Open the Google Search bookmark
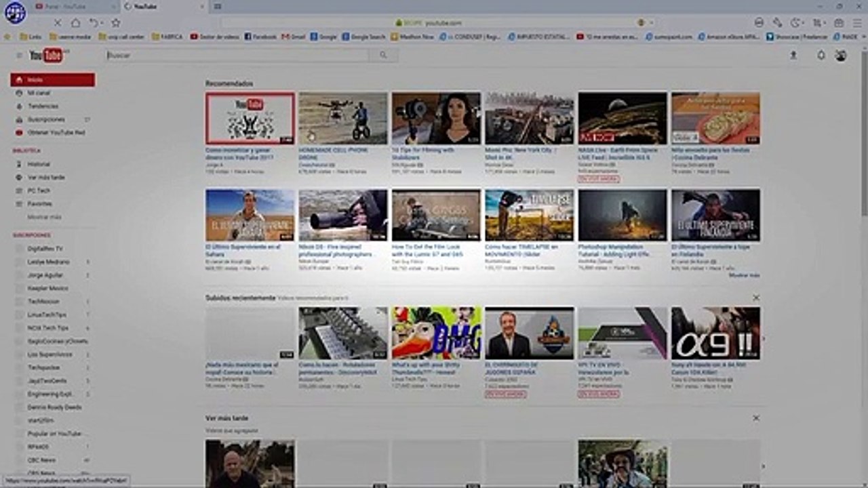Image resolution: width=868 pixels, height=488 pixels. click(364, 37)
